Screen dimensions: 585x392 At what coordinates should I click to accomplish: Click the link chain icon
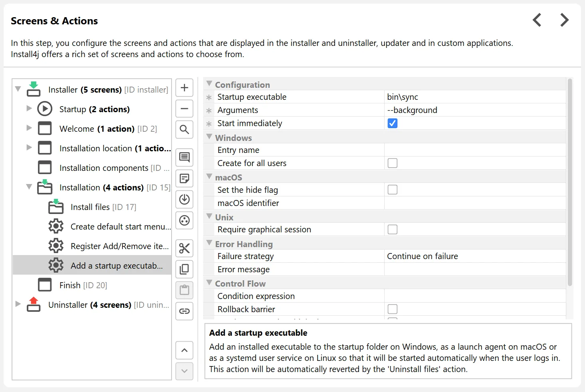coord(184,311)
